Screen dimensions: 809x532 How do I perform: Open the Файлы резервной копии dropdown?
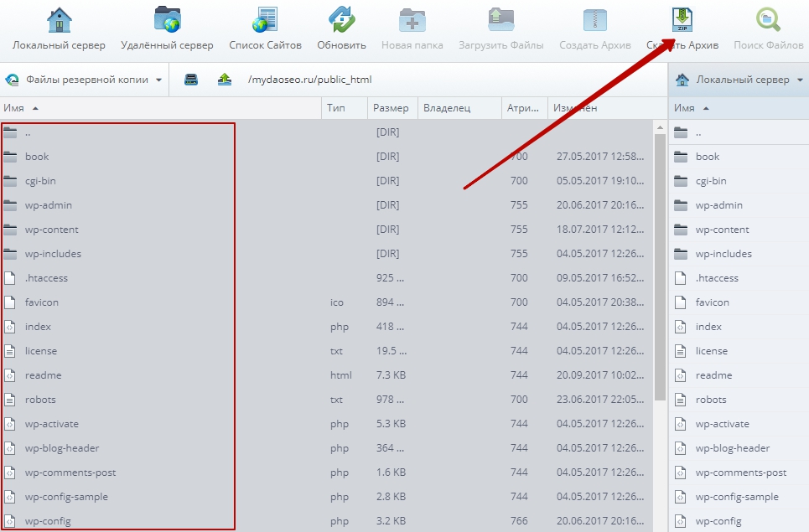84,80
